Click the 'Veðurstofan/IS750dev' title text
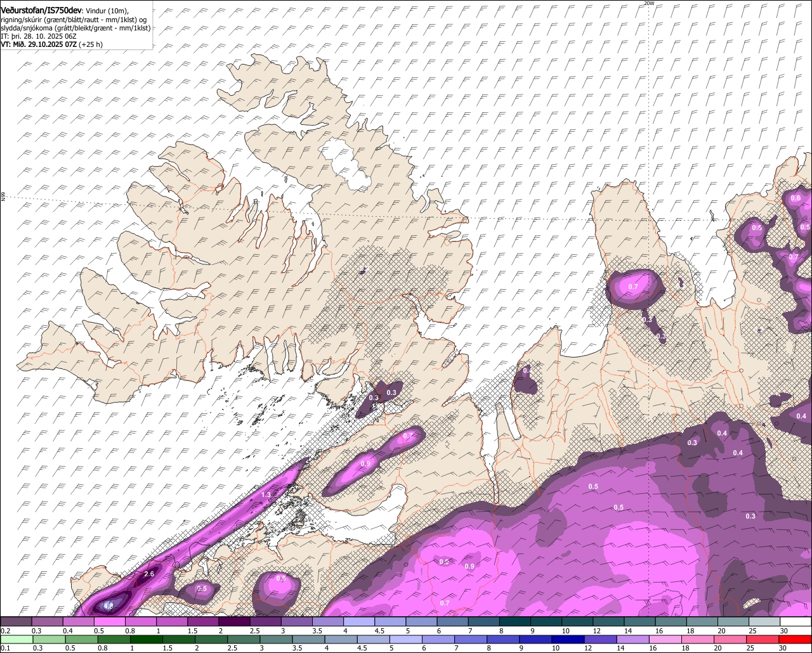This screenshot has height=653, width=812. coord(41,11)
